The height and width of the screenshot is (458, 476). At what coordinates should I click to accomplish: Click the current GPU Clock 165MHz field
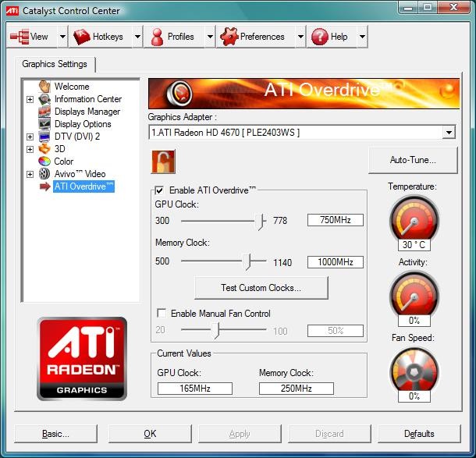click(x=195, y=389)
